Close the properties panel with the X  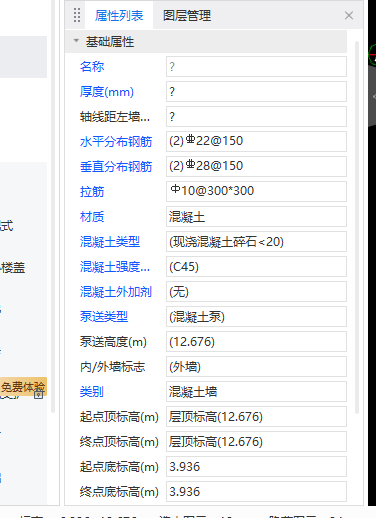(349, 16)
